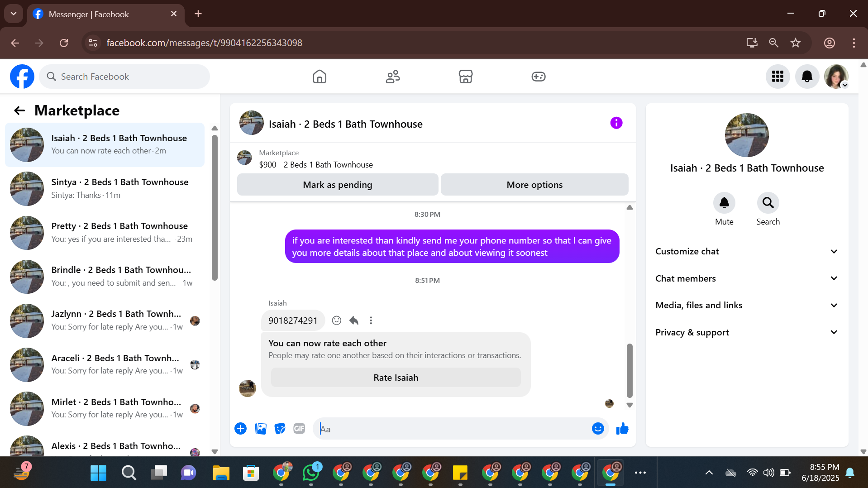Open Jazlynn conversation in list
The width and height of the screenshot is (868, 488).
(x=105, y=321)
